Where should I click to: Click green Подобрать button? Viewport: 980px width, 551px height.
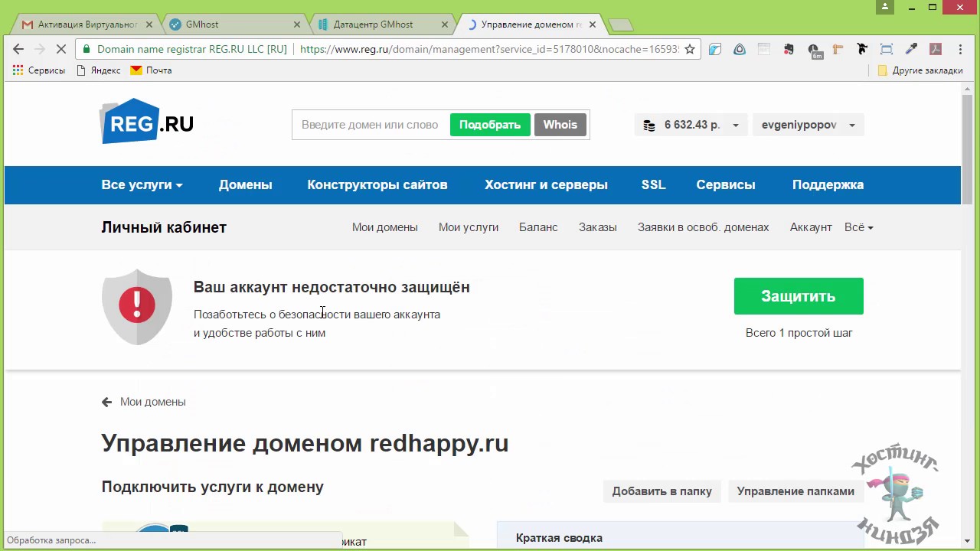490,125
